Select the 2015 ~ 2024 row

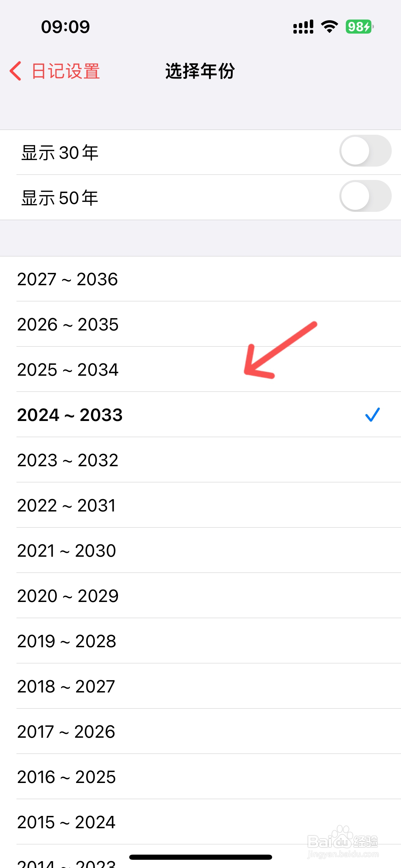coord(200,822)
